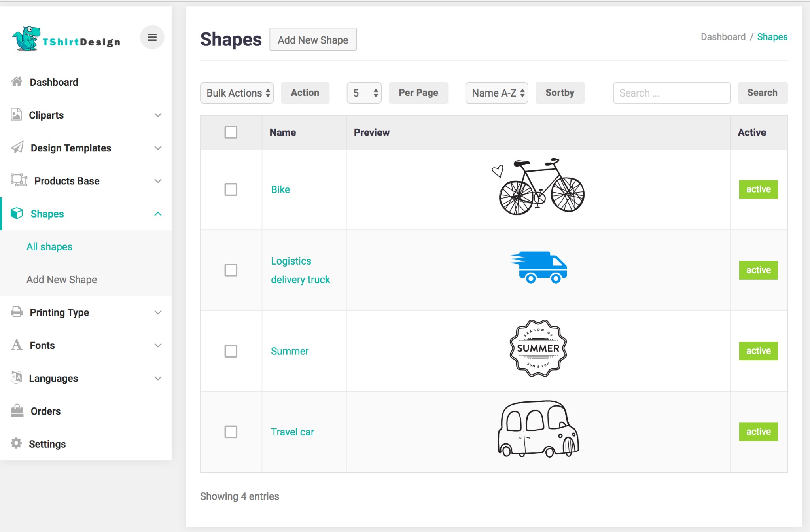
Task: Click the TShirtDesign dinosaur logo
Action: point(26,39)
